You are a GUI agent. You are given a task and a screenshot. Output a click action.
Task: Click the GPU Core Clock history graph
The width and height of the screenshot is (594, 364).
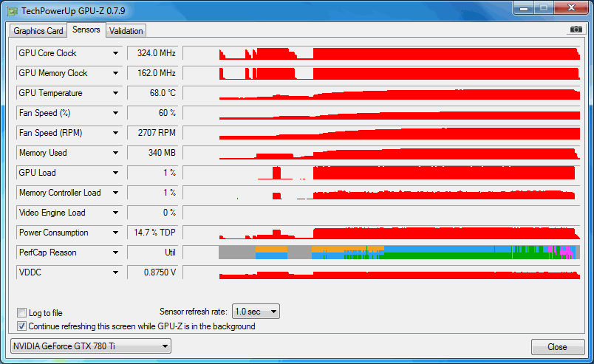click(x=381, y=53)
